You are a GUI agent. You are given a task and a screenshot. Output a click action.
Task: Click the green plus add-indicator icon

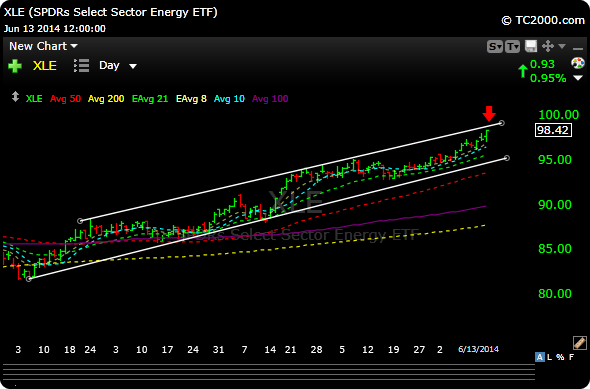pos(15,66)
